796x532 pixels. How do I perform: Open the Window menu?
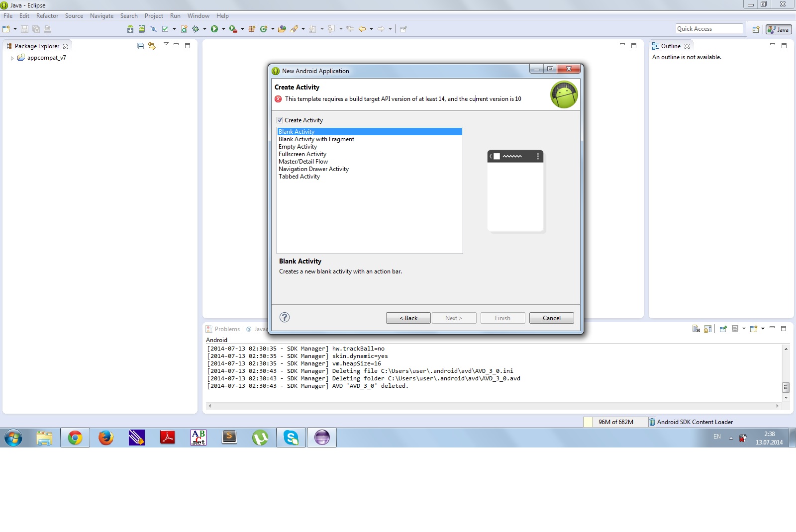(199, 16)
